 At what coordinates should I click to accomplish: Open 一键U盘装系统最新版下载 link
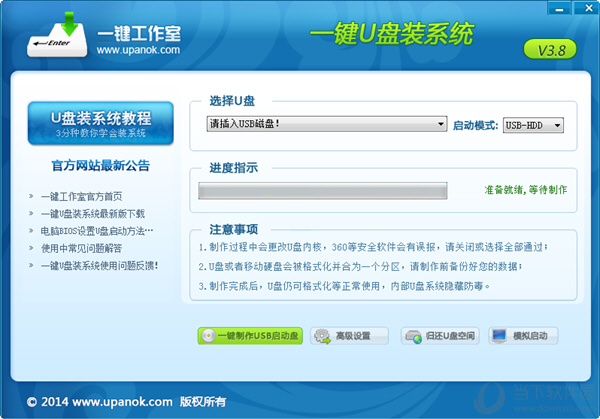tap(93, 213)
